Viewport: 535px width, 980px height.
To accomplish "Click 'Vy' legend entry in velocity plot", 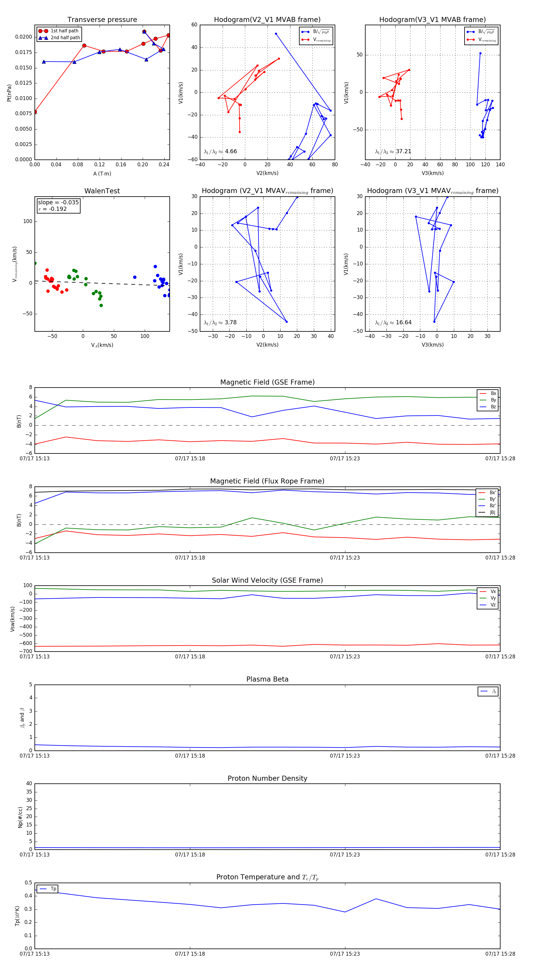I will 488,598.
